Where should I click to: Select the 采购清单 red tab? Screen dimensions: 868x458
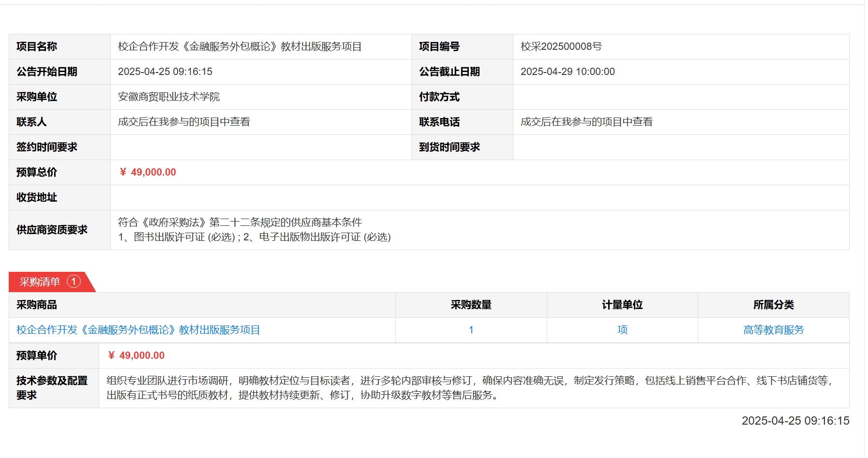(40, 282)
